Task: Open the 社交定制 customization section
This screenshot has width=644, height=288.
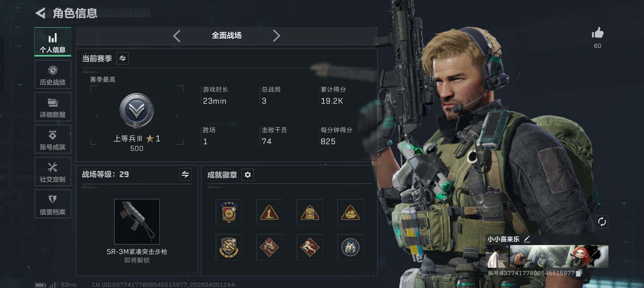Action: pyautogui.click(x=53, y=171)
